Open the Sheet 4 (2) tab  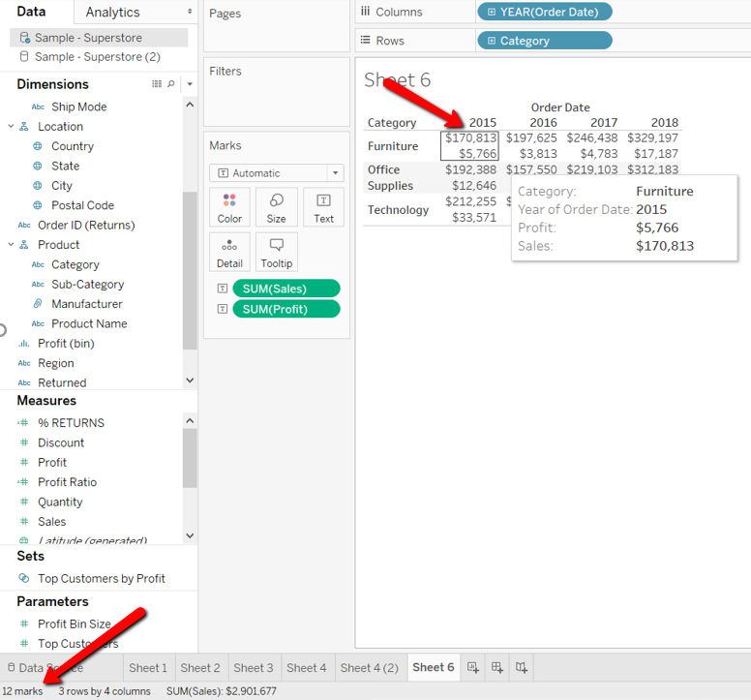point(370,667)
